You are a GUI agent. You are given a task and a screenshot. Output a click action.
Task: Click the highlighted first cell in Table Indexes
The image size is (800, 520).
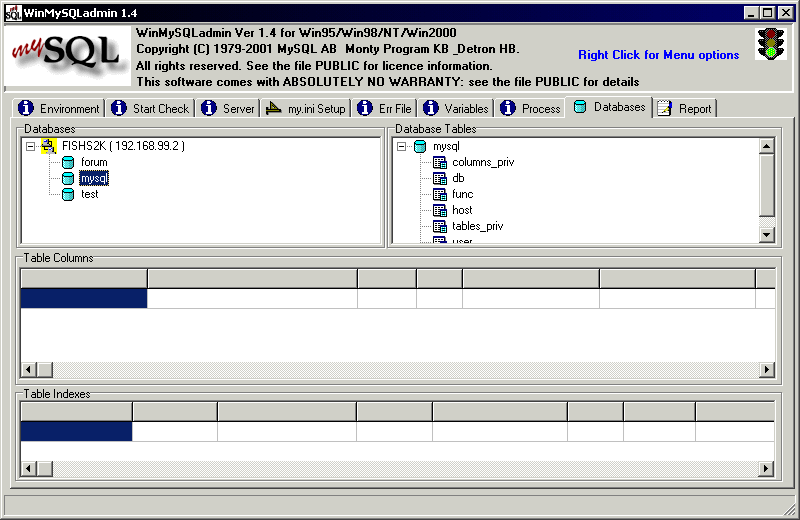[77, 431]
